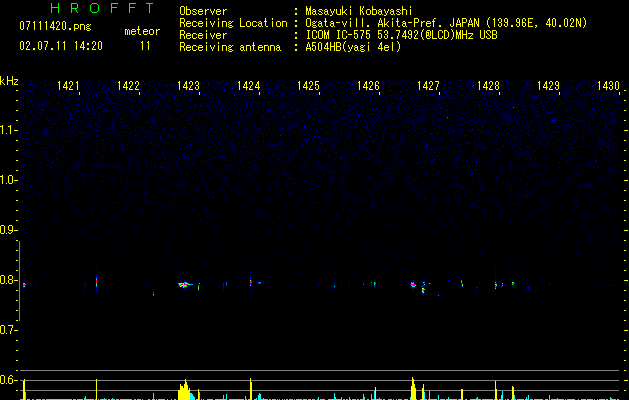Click the date stamp 02.07.11 14:20
Screen dimensions: 629x400
[61, 46]
